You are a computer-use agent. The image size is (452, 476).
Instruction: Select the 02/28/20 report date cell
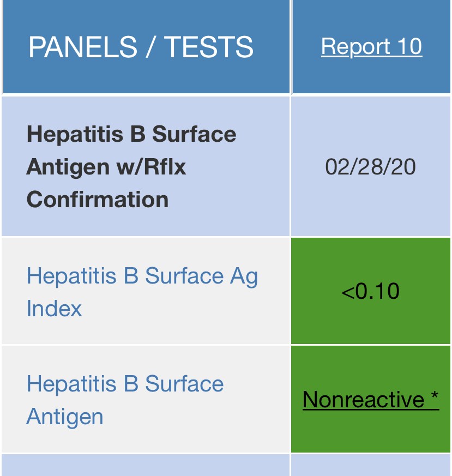click(x=371, y=167)
